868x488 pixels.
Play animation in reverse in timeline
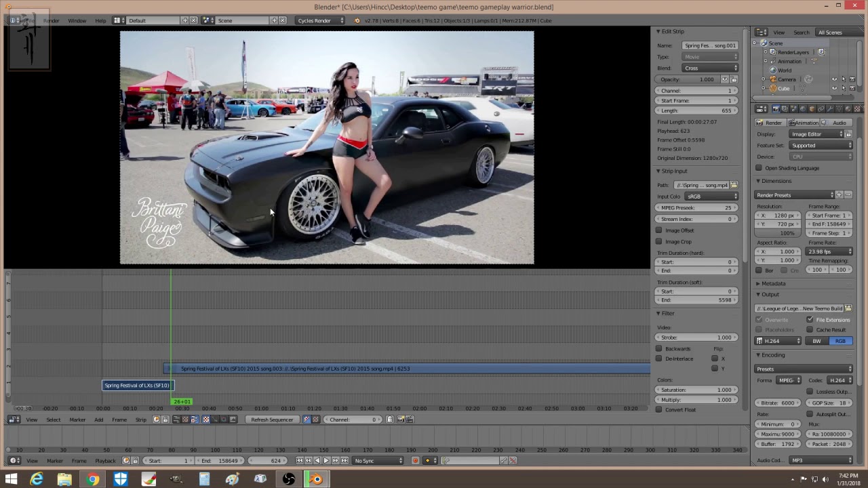pos(317,461)
